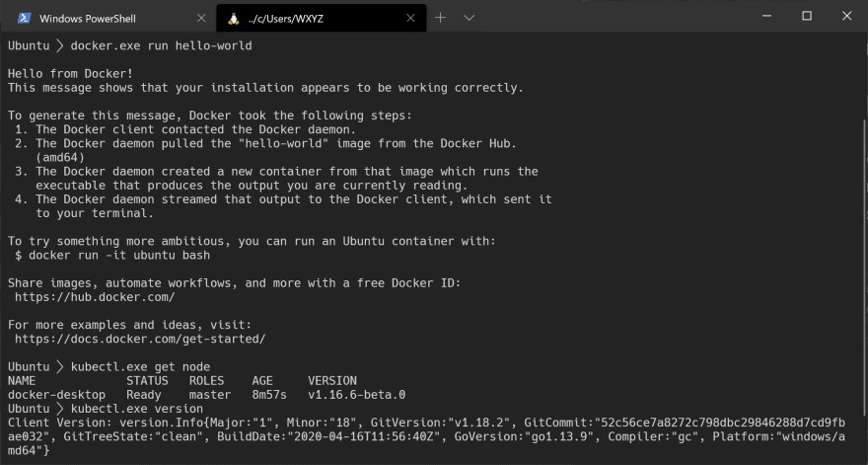Click GitVersion:"v1.18.2" in client version
868x465 pixels.
point(441,423)
